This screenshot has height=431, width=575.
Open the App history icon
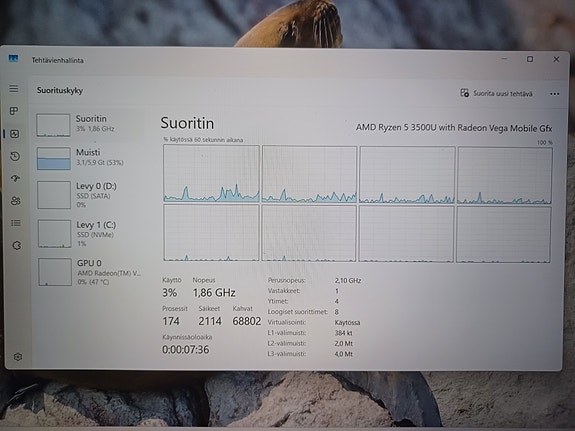pyautogui.click(x=15, y=157)
